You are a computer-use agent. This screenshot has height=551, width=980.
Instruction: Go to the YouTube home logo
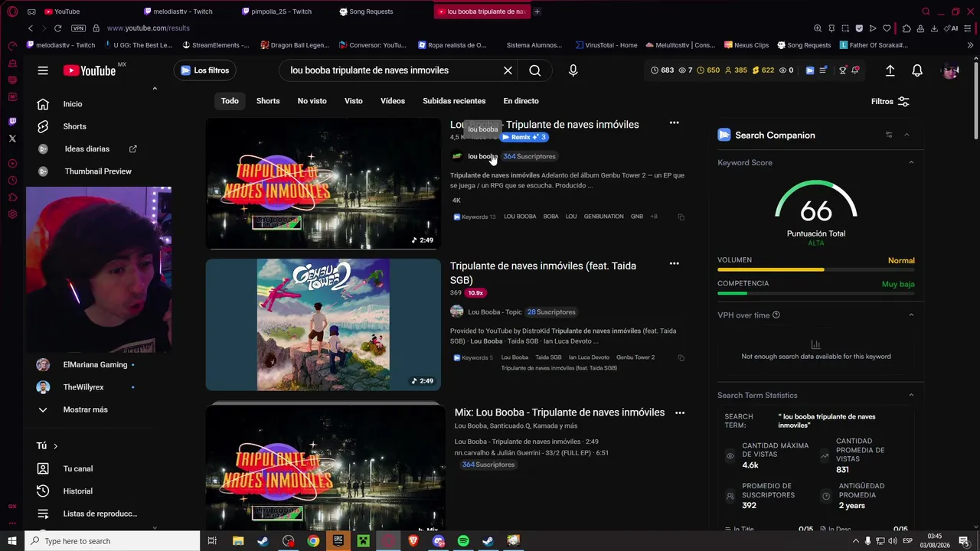[89, 70]
